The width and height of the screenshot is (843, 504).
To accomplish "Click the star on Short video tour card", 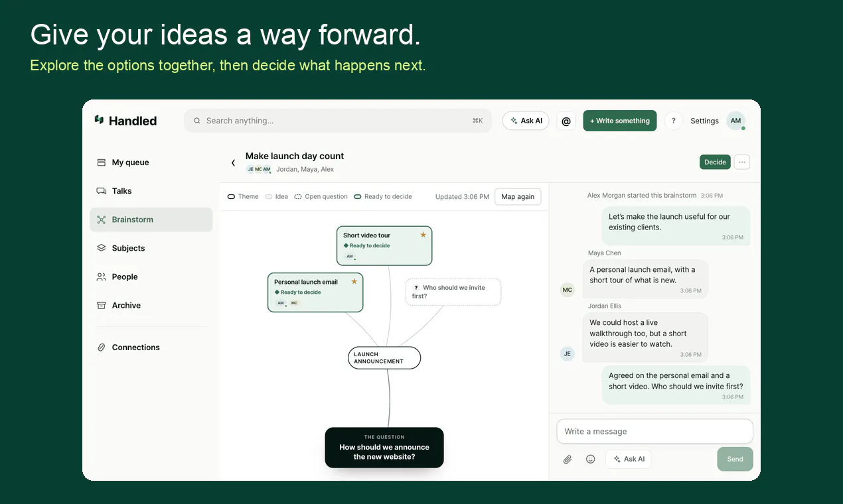I will click(x=423, y=235).
